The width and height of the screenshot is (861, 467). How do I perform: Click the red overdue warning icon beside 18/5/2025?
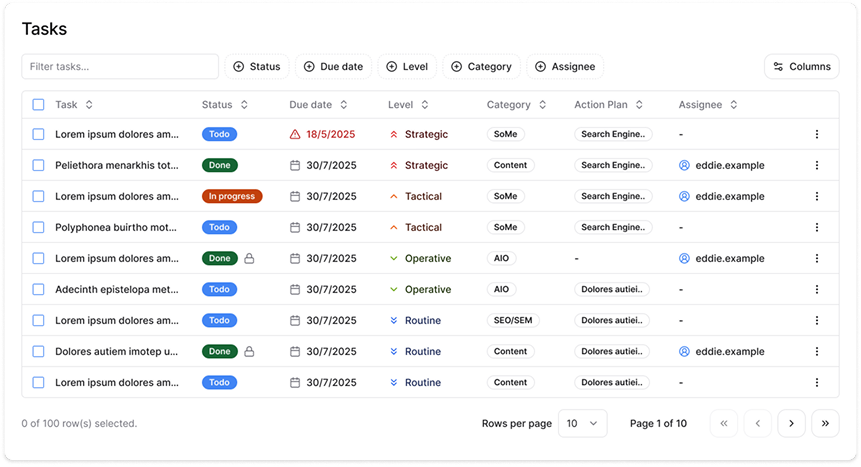[295, 134]
